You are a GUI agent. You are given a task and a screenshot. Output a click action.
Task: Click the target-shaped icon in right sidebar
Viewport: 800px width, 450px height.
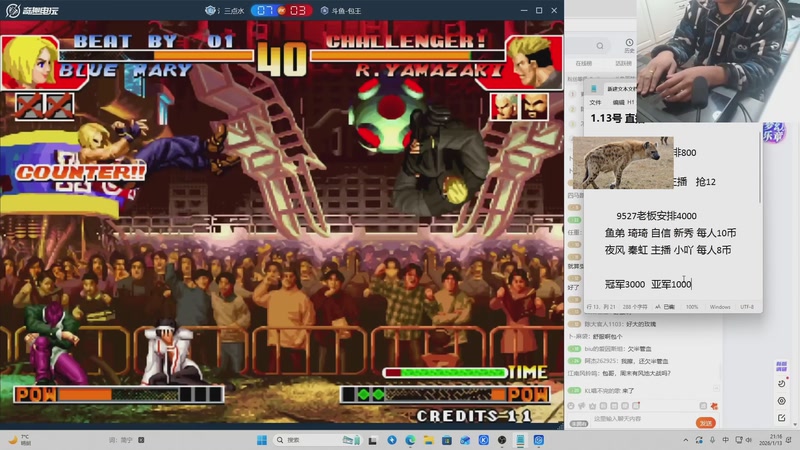(781, 401)
